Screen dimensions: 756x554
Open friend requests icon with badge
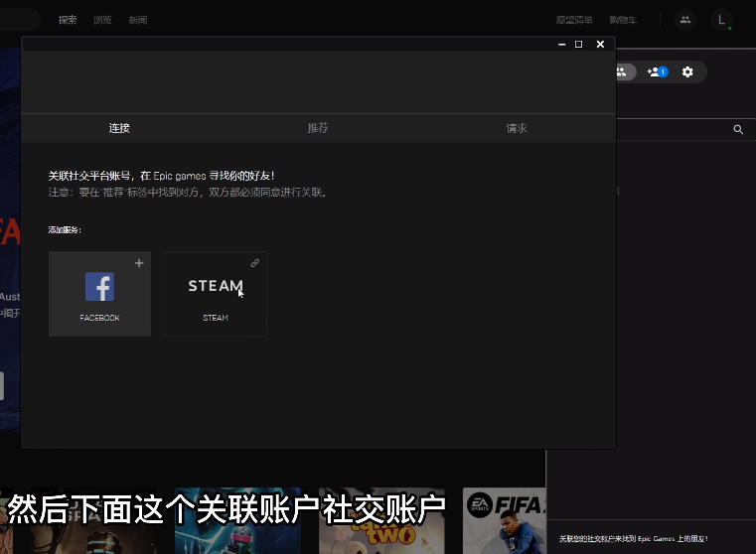656,71
